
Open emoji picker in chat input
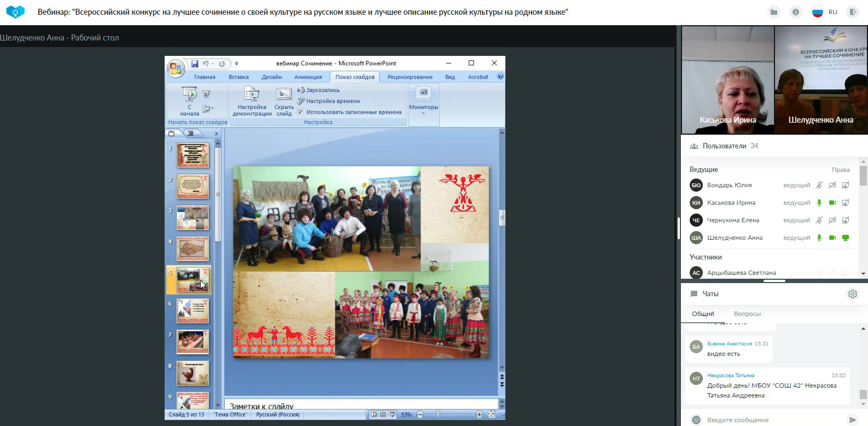tap(696, 420)
